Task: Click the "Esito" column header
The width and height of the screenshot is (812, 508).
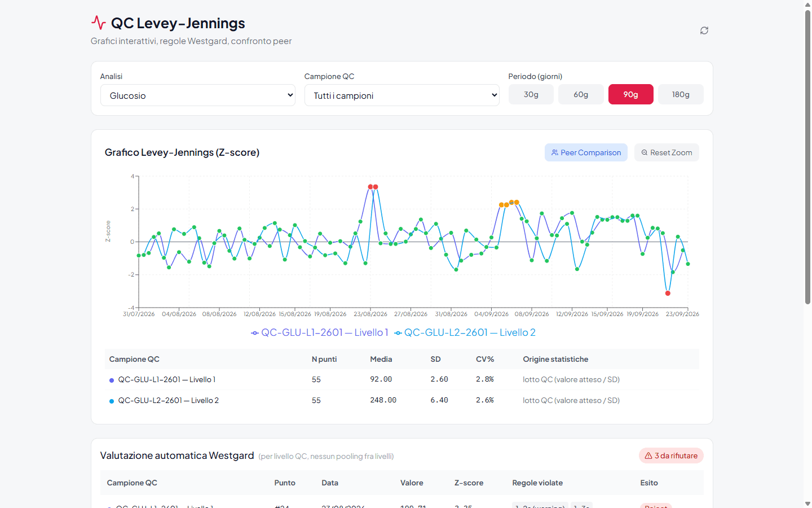Action: (x=649, y=483)
